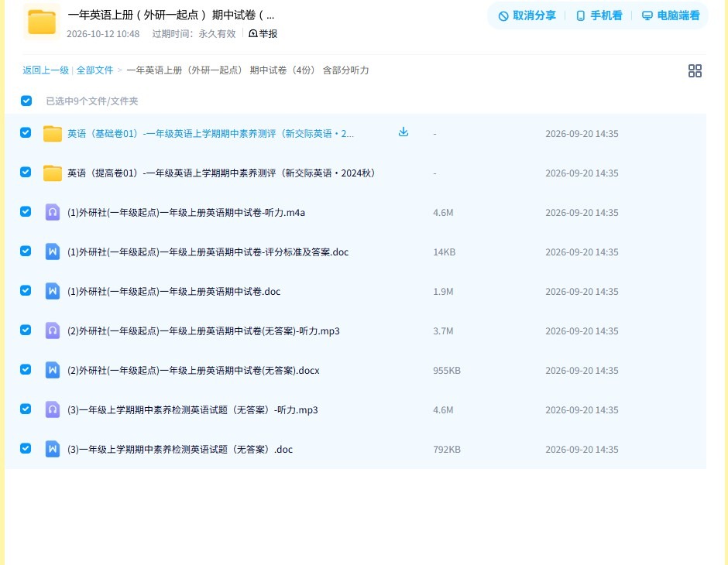Uncheck checkbox for (1)外研社 期中试卷.doc
Viewport: 728px width, 565px height.
tap(26, 290)
